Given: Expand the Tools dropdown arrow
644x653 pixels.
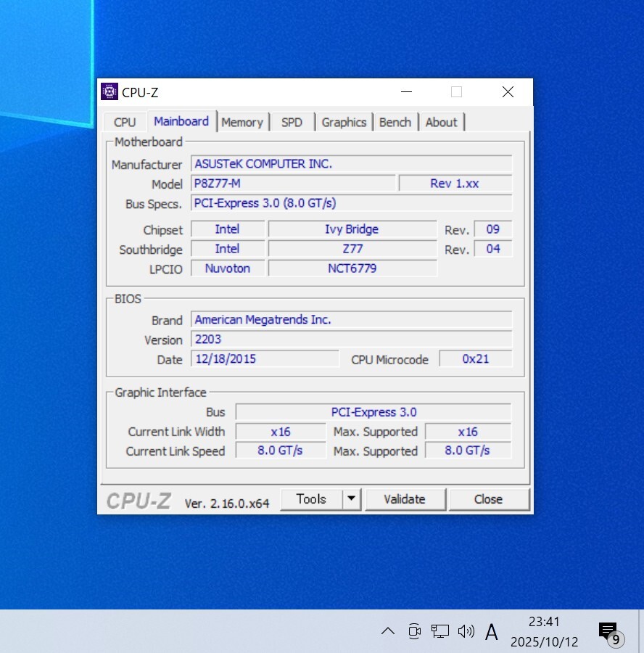Looking at the screenshot, I should pos(352,499).
